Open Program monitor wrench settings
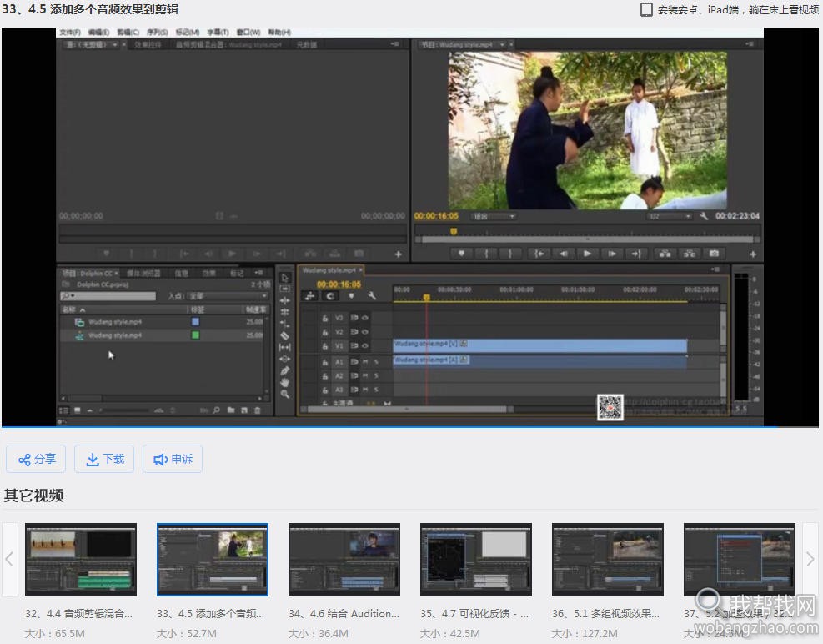823x644 pixels. (704, 216)
